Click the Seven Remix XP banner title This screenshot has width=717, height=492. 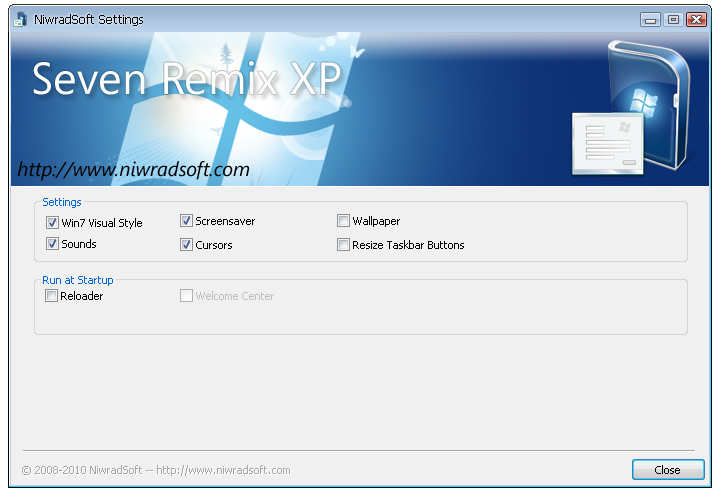[x=187, y=79]
